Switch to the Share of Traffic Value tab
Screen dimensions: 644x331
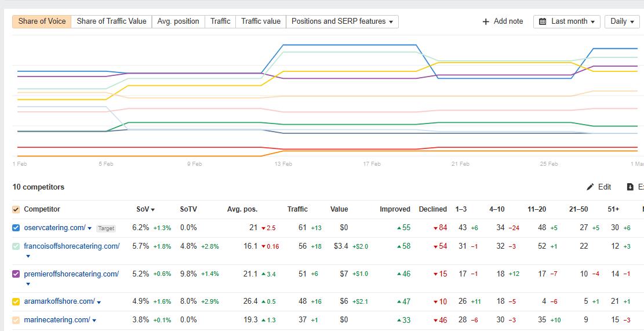tap(111, 21)
